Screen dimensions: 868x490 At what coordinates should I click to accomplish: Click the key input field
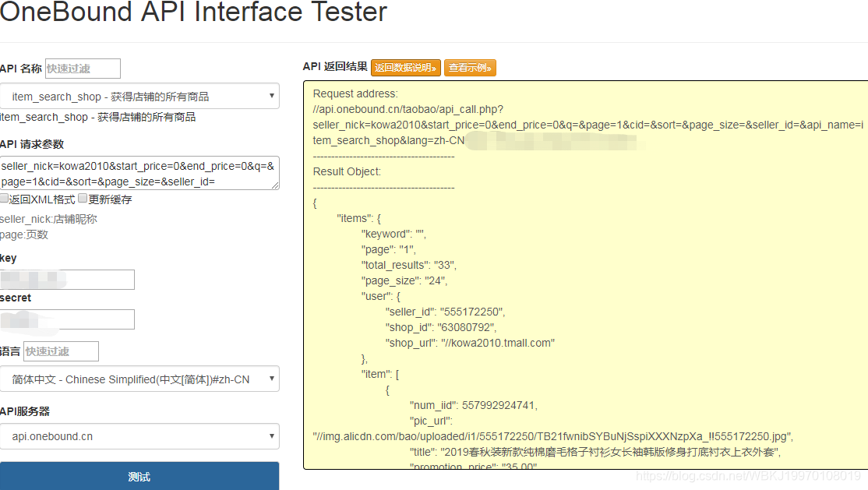click(67, 280)
